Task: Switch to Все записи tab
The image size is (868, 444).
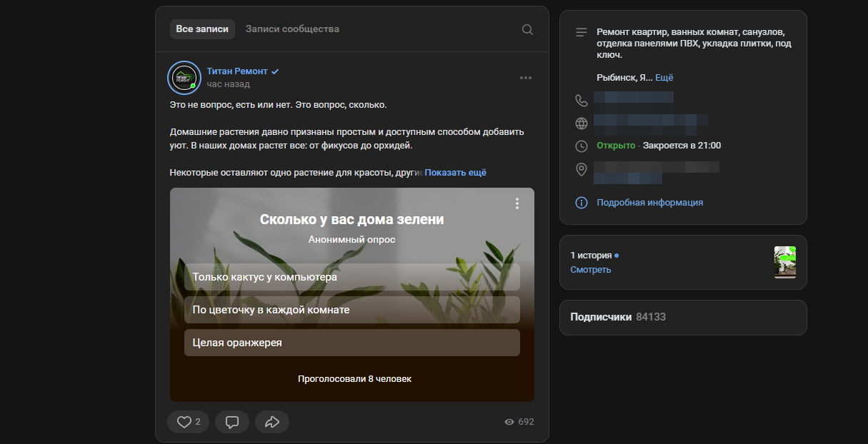Action: pos(202,29)
